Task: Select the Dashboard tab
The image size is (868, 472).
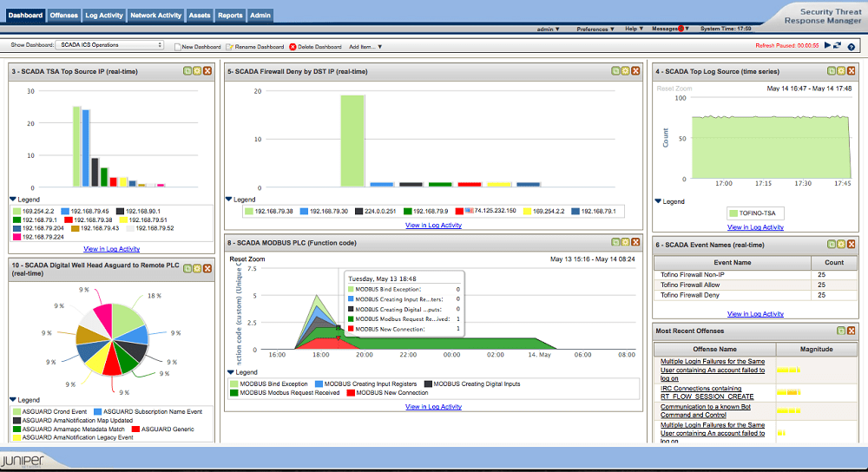Action: point(25,16)
